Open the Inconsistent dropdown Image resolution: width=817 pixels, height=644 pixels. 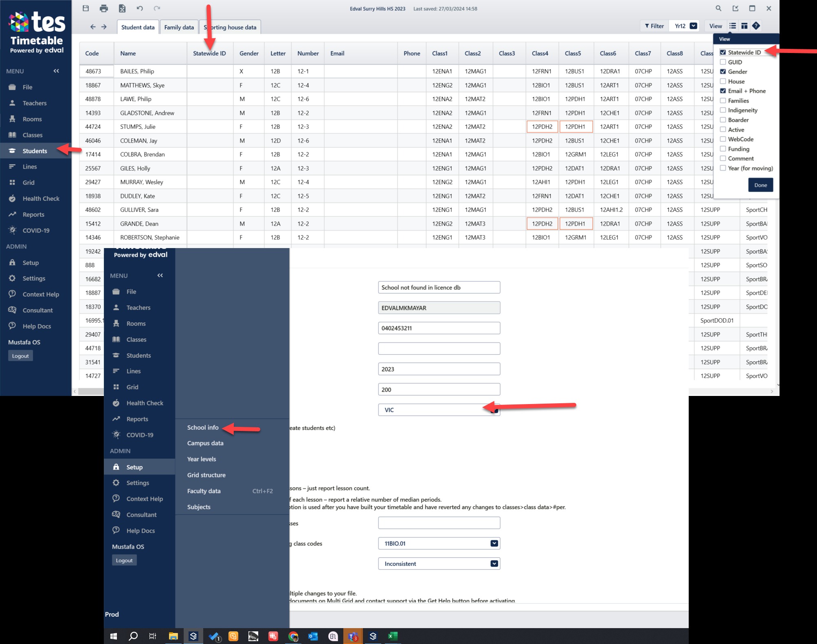pos(494,564)
